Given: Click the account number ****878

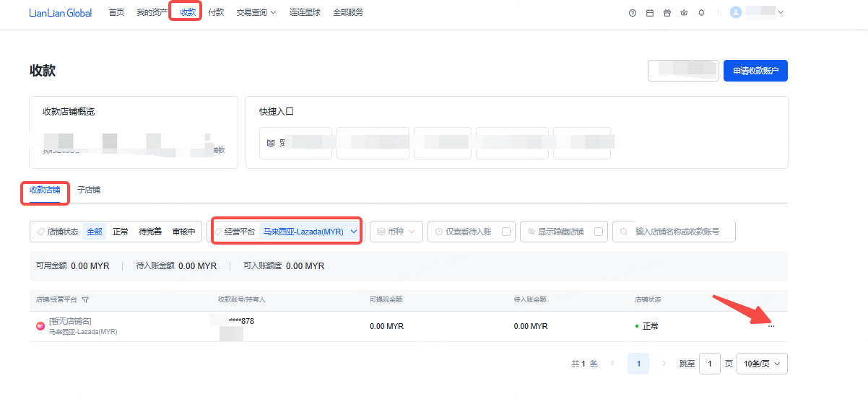Looking at the screenshot, I should click(x=241, y=321).
